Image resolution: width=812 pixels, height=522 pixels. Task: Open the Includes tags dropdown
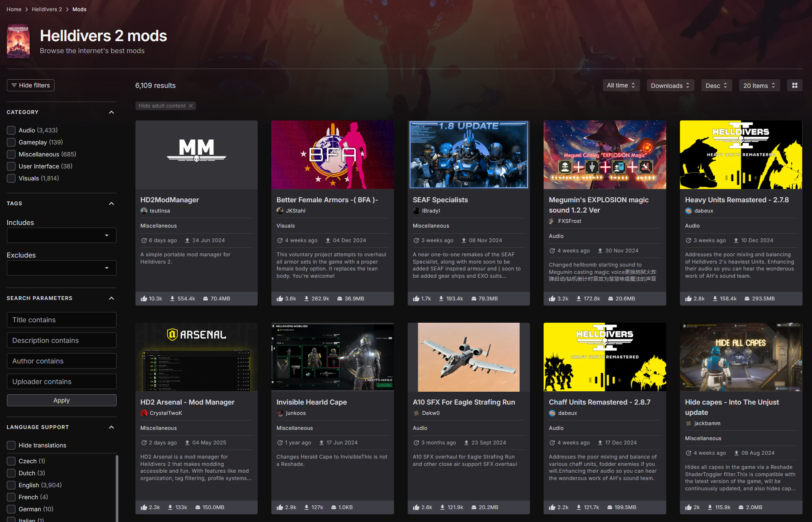coord(61,235)
